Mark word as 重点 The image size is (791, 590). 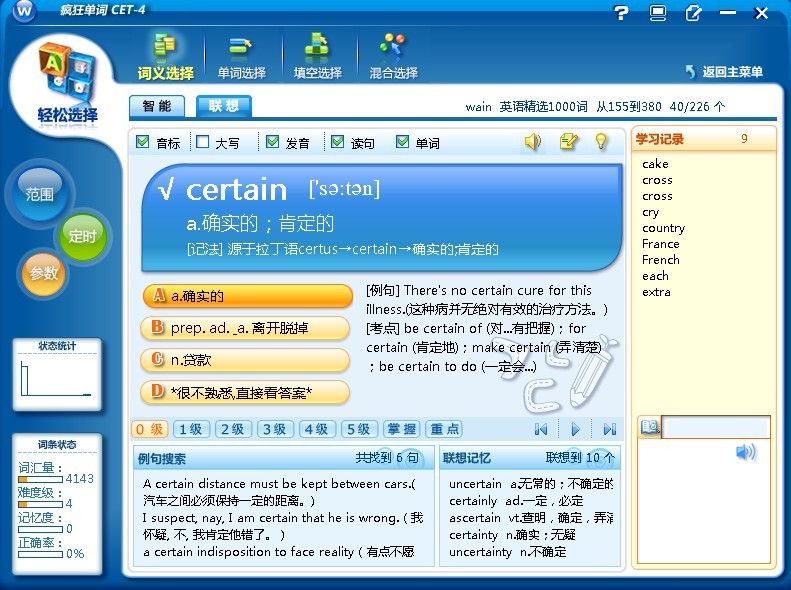444,429
